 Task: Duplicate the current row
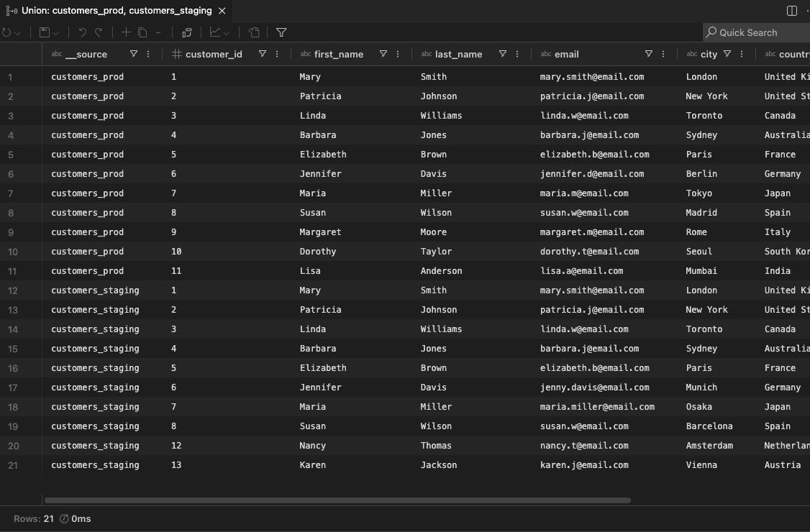point(144,32)
